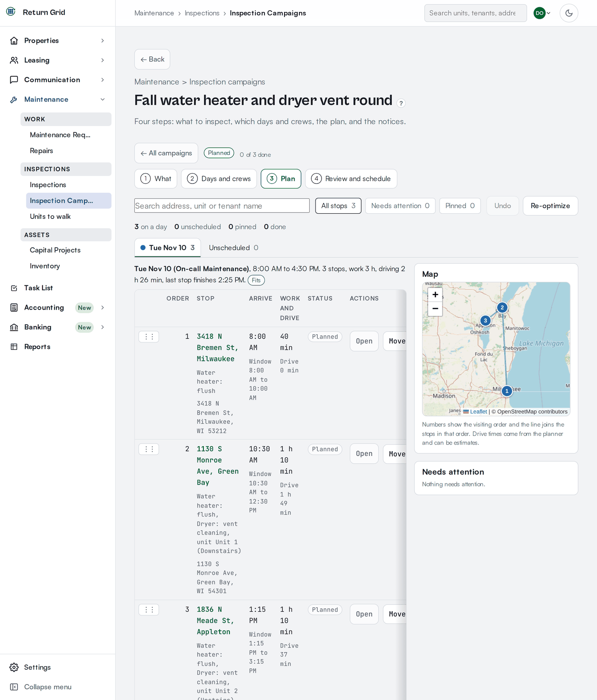Click the help question mark beside title
The height and width of the screenshot is (700, 597).
(401, 103)
